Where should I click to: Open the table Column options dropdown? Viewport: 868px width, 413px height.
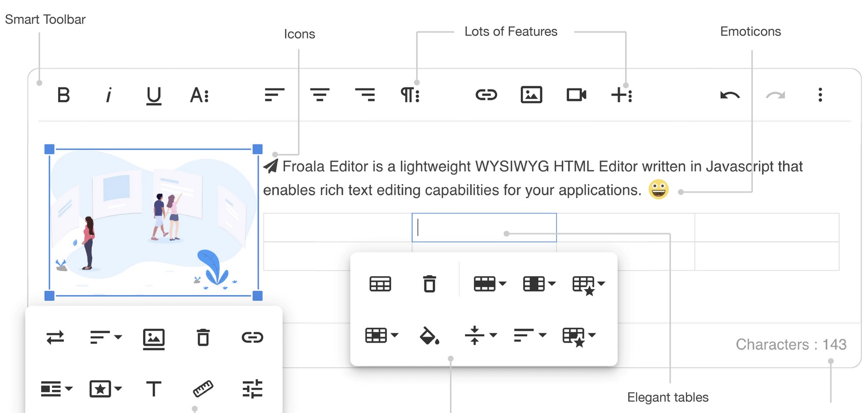click(539, 284)
